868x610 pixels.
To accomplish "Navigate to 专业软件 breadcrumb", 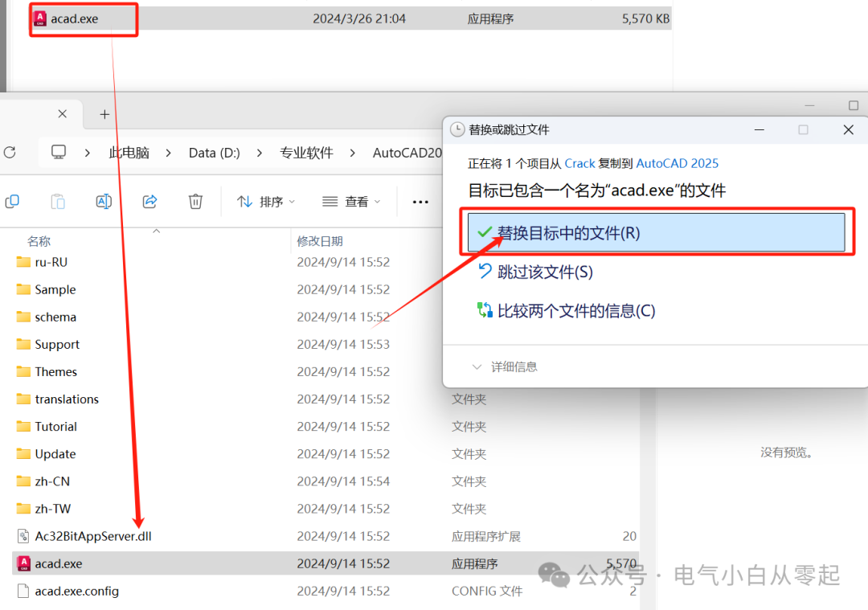I will click(x=306, y=152).
